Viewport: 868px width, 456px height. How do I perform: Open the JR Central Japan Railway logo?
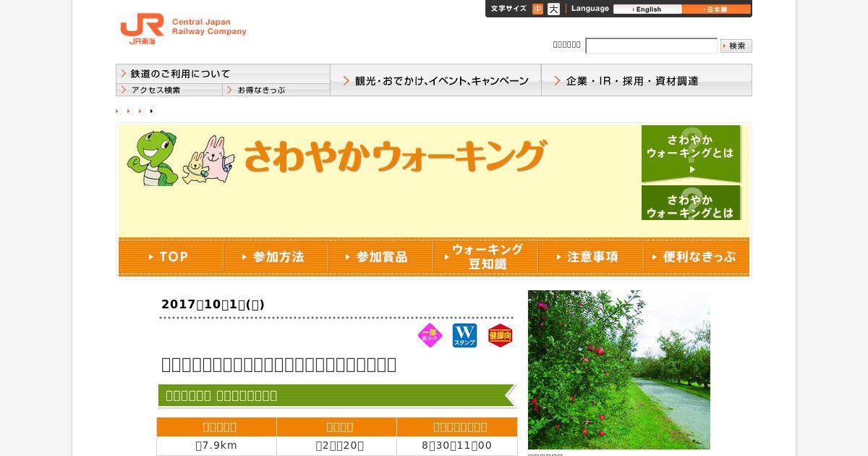[183, 29]
